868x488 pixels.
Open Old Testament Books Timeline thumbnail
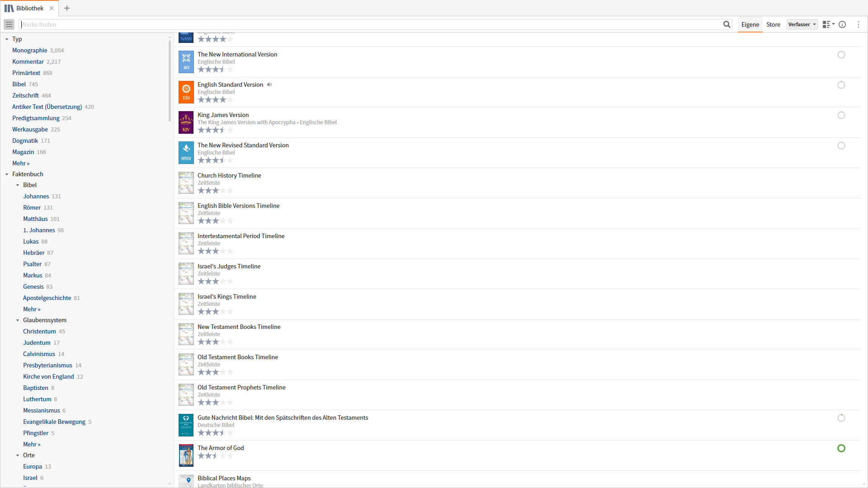click(x=186, y=365)
